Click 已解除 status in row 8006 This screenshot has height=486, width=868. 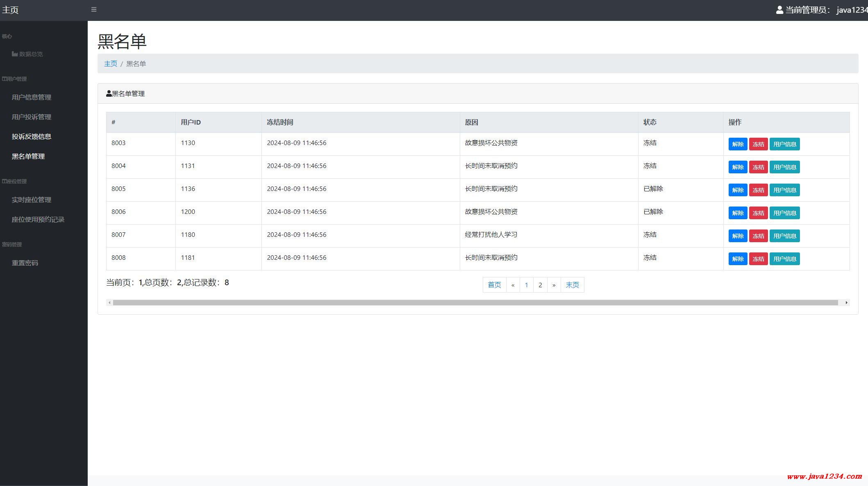(653, 211)
